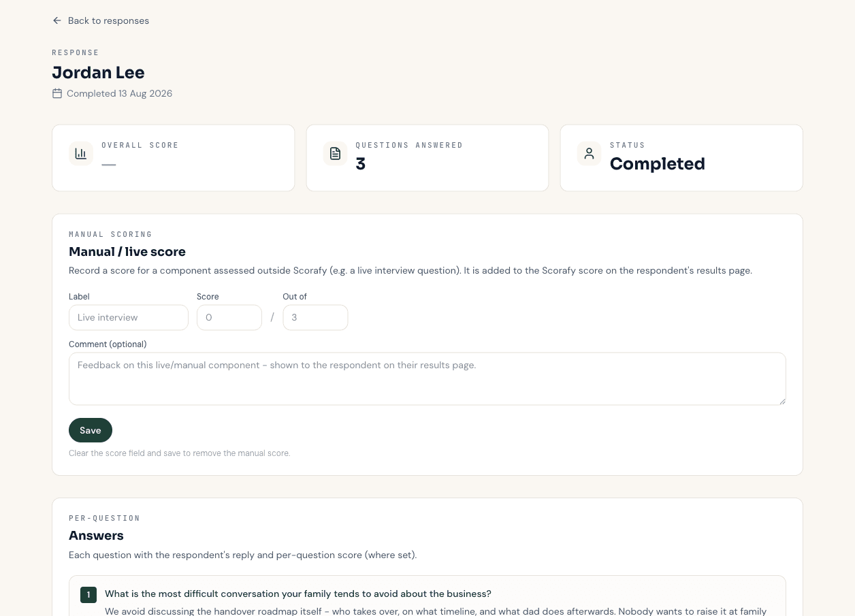This screenshot has width=855, height=616.
Task: Click the overall score dash placeholder
Action: [x=109, y=164]
